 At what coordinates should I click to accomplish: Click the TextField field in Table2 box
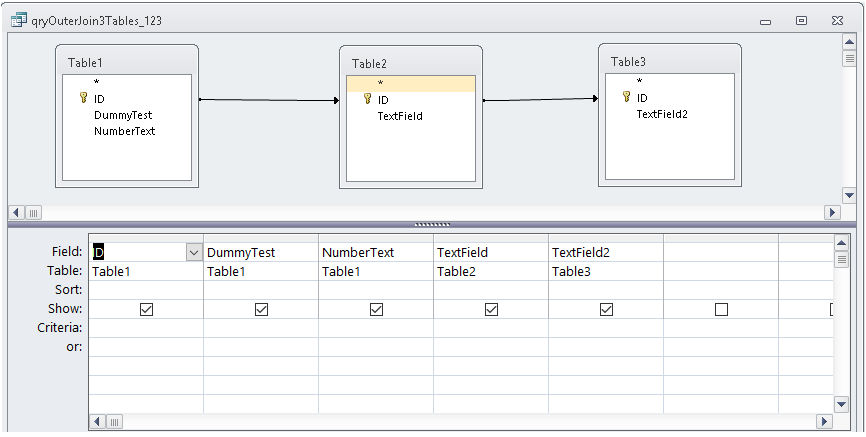[400, 116]
